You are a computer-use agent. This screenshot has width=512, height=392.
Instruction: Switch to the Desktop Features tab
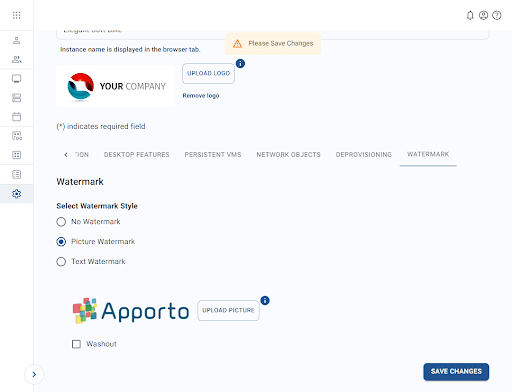137,155
